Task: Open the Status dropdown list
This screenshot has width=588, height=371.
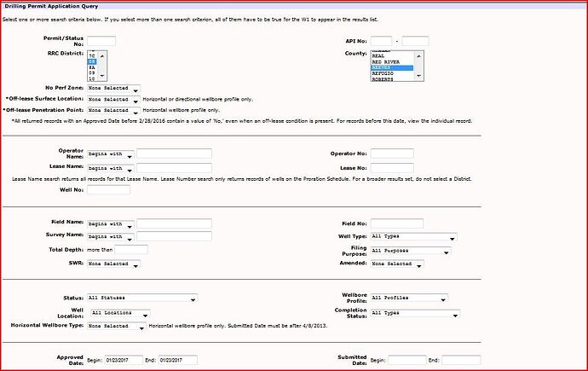Action: pyautogui.click(x=142, y=298)
